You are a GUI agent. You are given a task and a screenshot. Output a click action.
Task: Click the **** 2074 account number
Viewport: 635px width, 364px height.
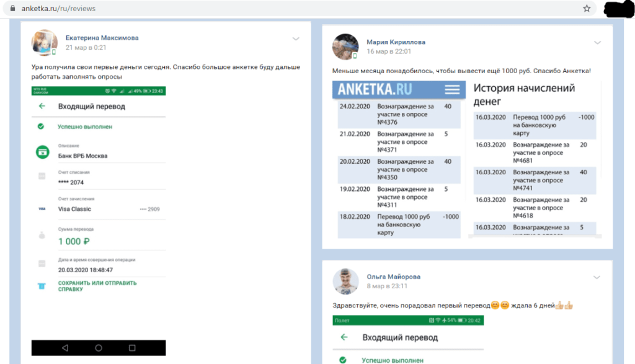pyautogui.click(x=71, y=182)
